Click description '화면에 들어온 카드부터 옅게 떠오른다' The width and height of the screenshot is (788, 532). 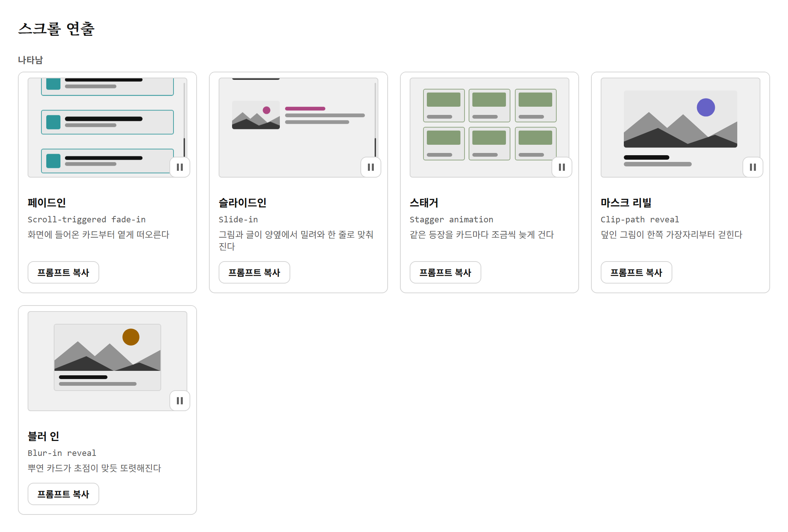[98, 234]
